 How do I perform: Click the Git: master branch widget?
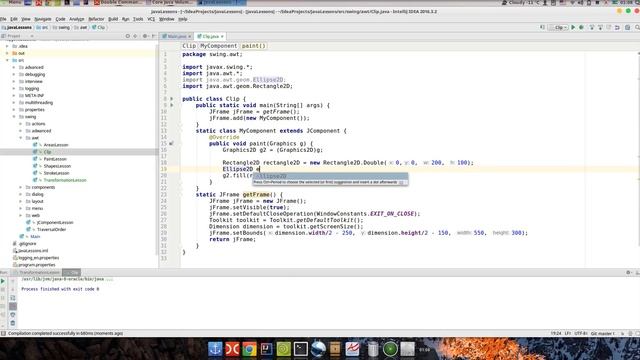pos(602,333)
